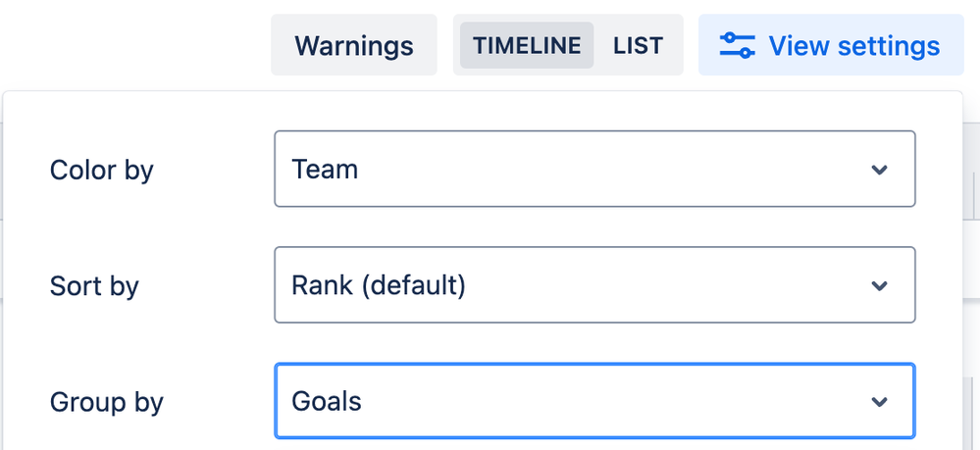Click the chevron arrow in Color by field
This screenshot has width=980, height=450.
pyautogui.click(x=879, y=170)
